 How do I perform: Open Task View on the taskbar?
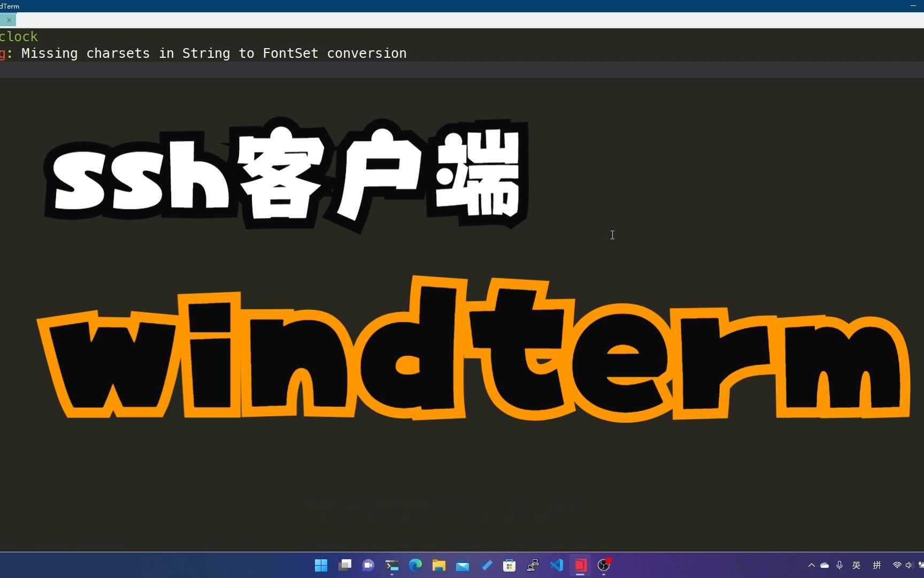click(x=345, y=565)
